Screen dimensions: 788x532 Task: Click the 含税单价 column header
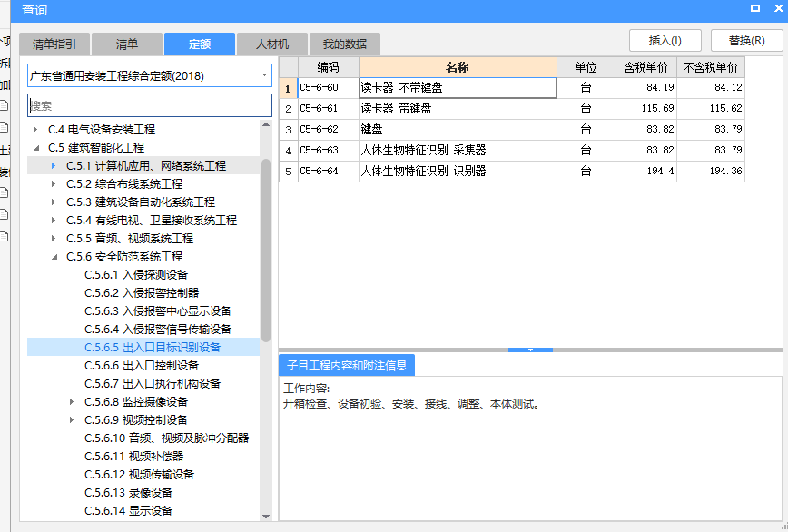(645, 67)
